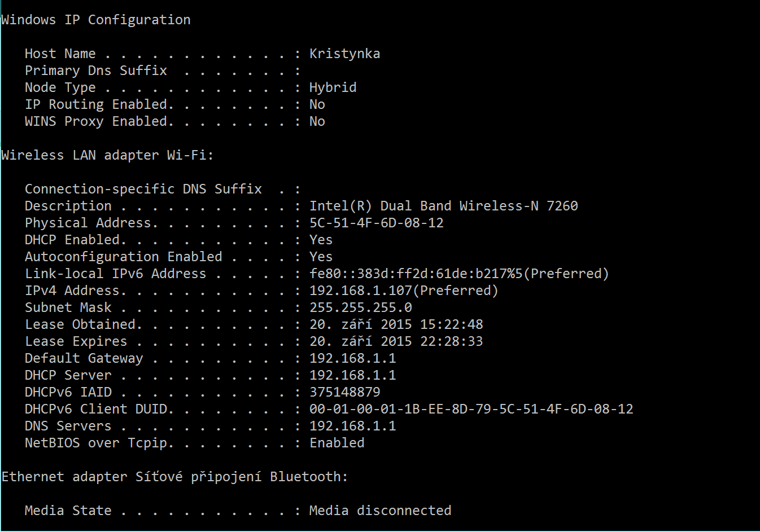Click the Wireless LAN adapter Wi-Fi heading
The height and width of the screenshot is (532, 760).
tap(107, 155)
